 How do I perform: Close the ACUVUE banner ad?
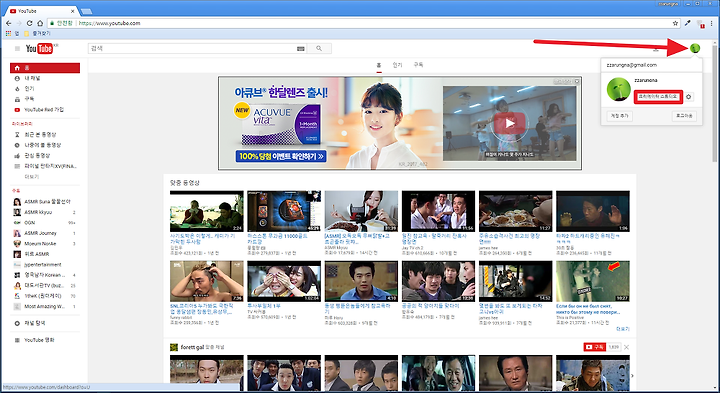[x=577, y=81]
